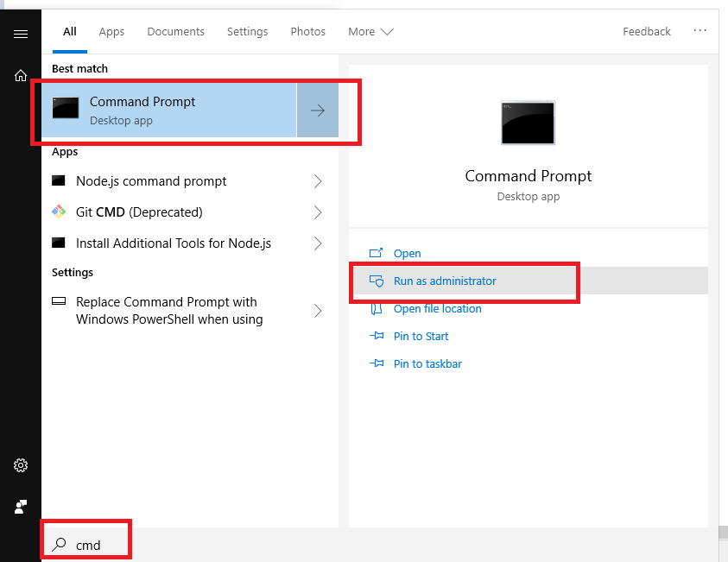Open the More filters dropdown
This screenshot has height=562, width=728.
pyautogui.click(x=370, y=31)
